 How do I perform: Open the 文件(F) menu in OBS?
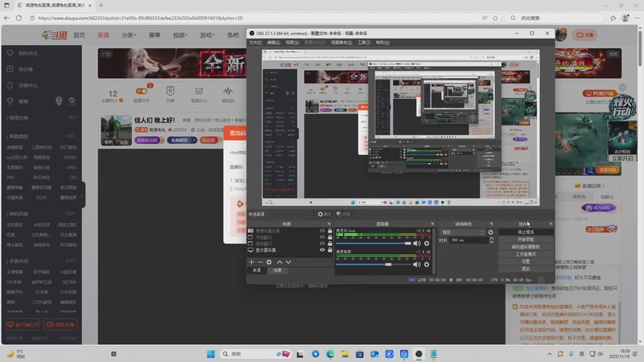255,43
